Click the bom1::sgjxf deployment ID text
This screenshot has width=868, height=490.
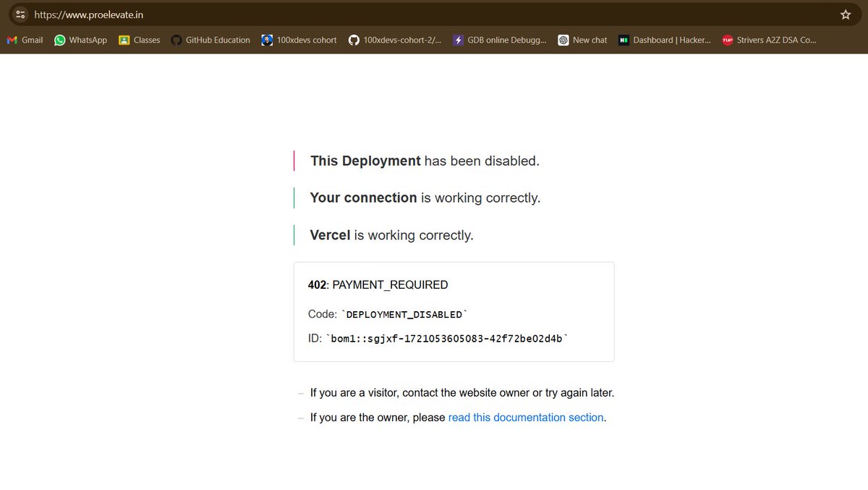[447, 338]
